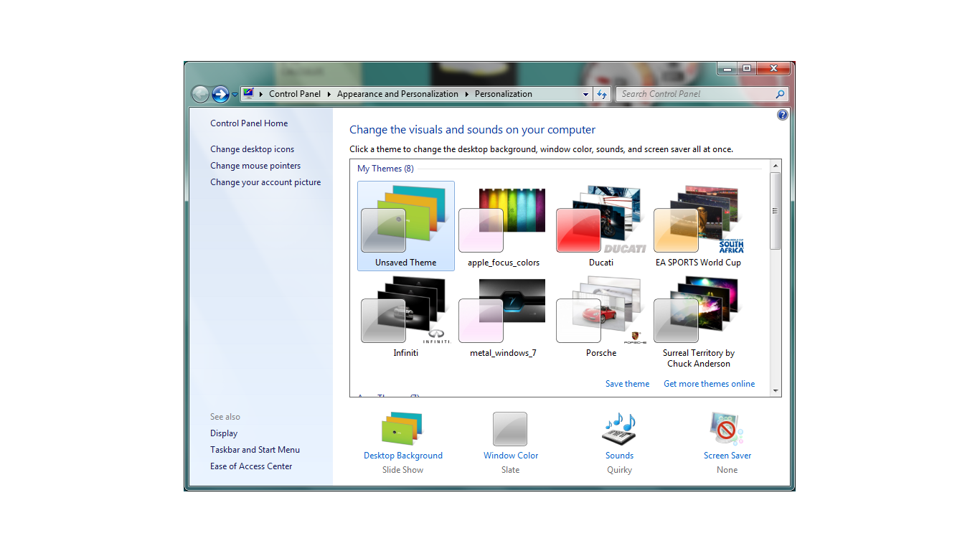Click the theme list scroll down arrow
Viewport: 980px width, 551px height.
coord(775,390)
